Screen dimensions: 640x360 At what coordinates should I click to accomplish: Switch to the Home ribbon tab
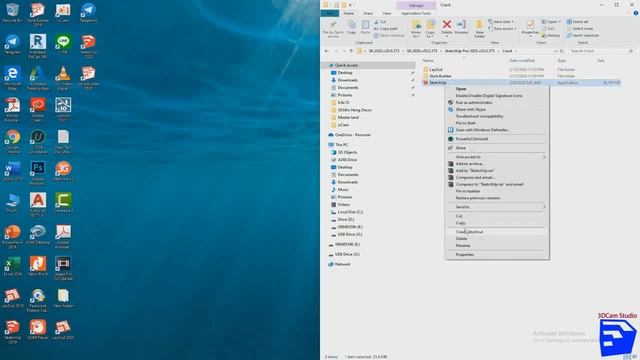348,13
